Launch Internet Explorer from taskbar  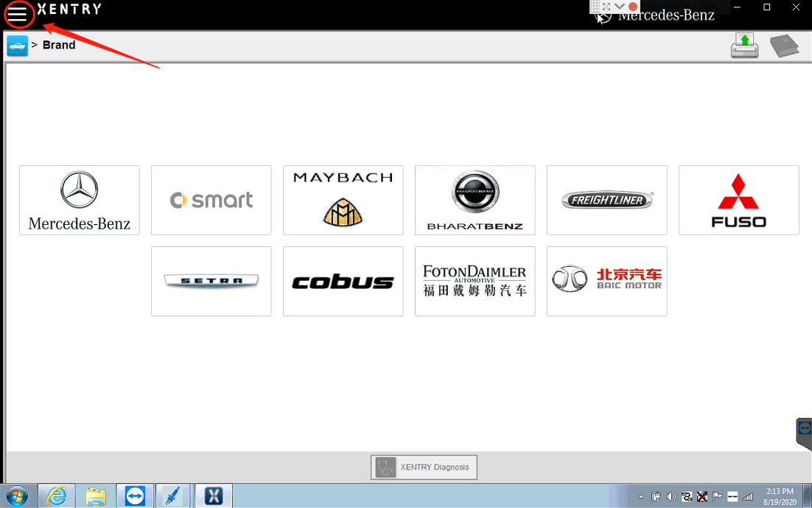57,496
